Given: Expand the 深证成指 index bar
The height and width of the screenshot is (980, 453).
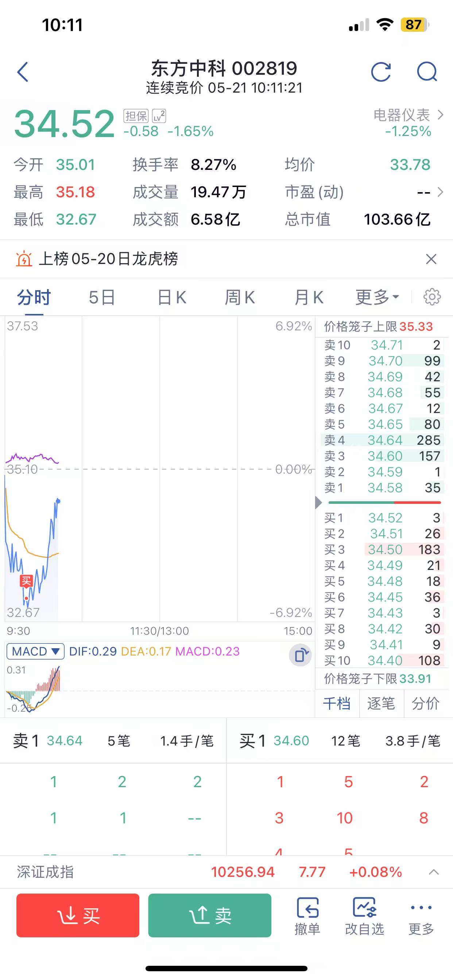Looking at the screenshot, I should (434, 872).
